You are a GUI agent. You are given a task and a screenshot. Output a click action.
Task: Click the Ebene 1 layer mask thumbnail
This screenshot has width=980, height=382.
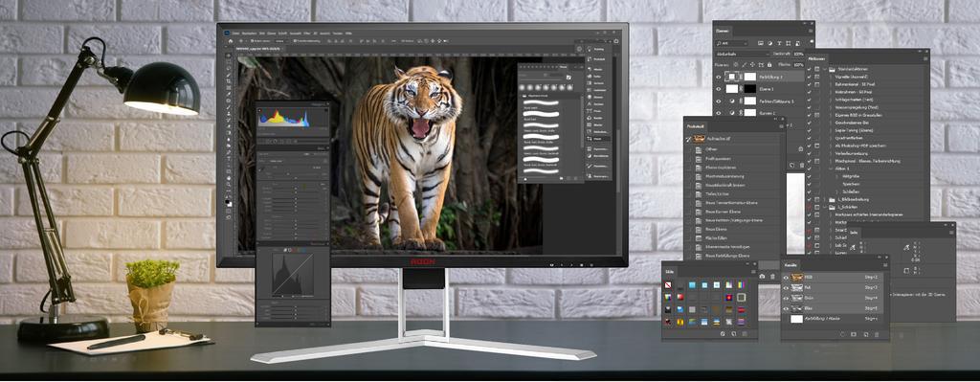point(749,89)
